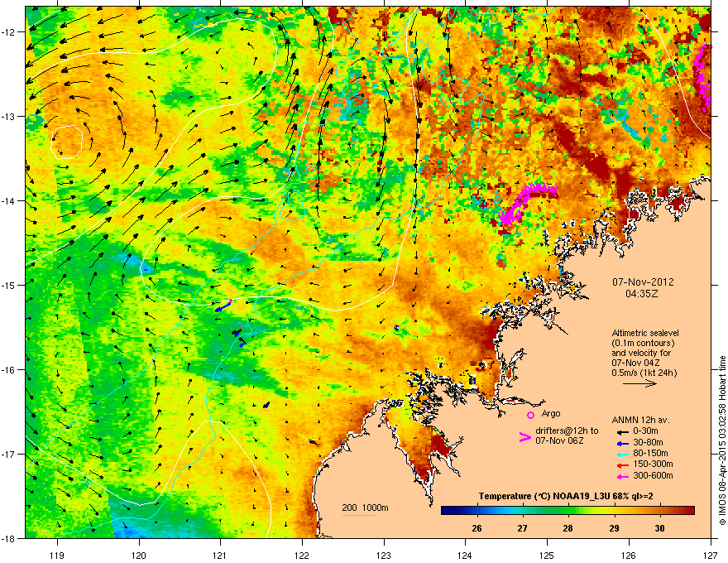Click the 'Temperature (°C) NOAA19_L3U 68% ql>=2' title
This screenshot has height=563, width=728.
pyautogui.click(x=566, y=496)
